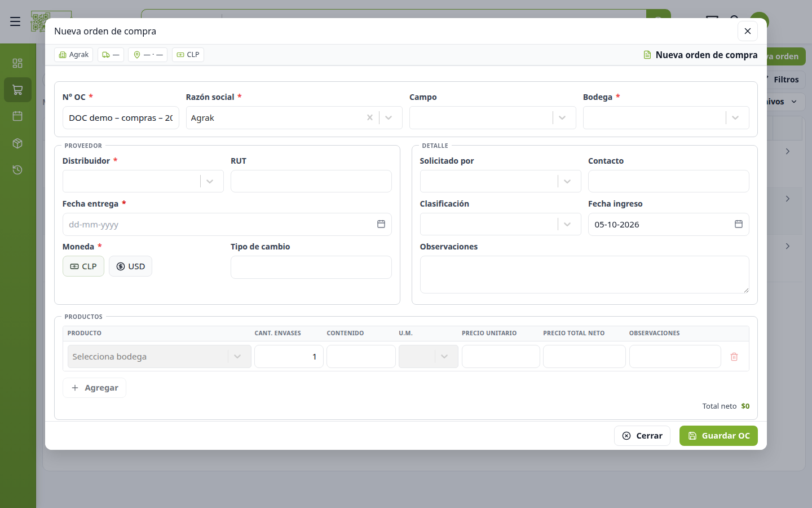The image size is (812, 508).
Task: Click the RUT input field
Action: click(311, 181)
